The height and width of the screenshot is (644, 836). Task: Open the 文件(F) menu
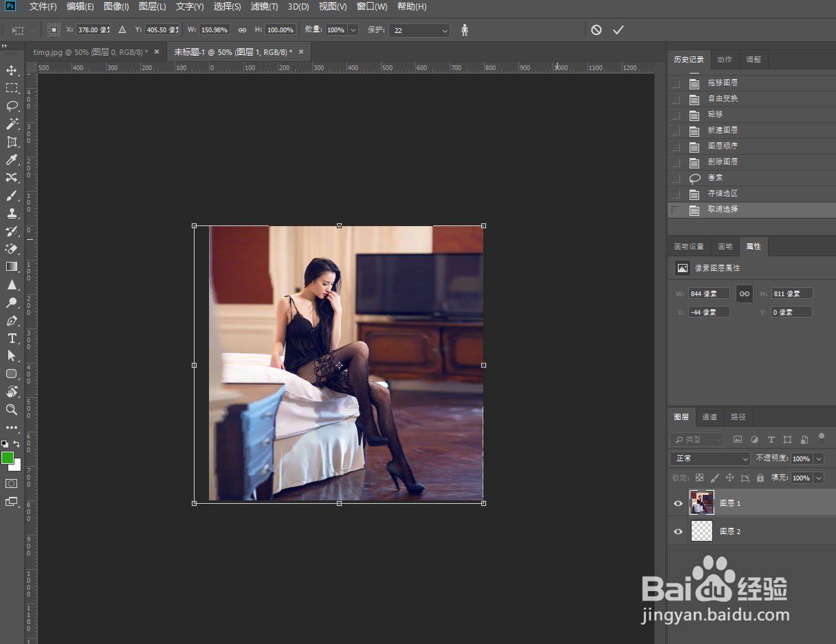coord(43,7)
